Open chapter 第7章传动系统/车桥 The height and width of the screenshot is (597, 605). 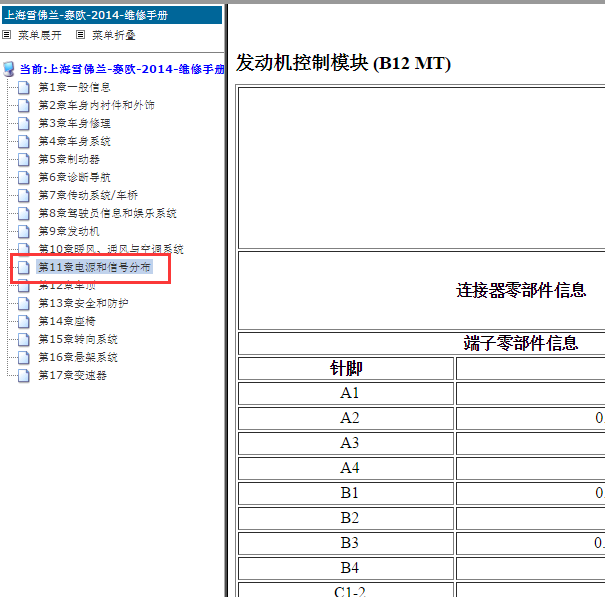[88, 195]
